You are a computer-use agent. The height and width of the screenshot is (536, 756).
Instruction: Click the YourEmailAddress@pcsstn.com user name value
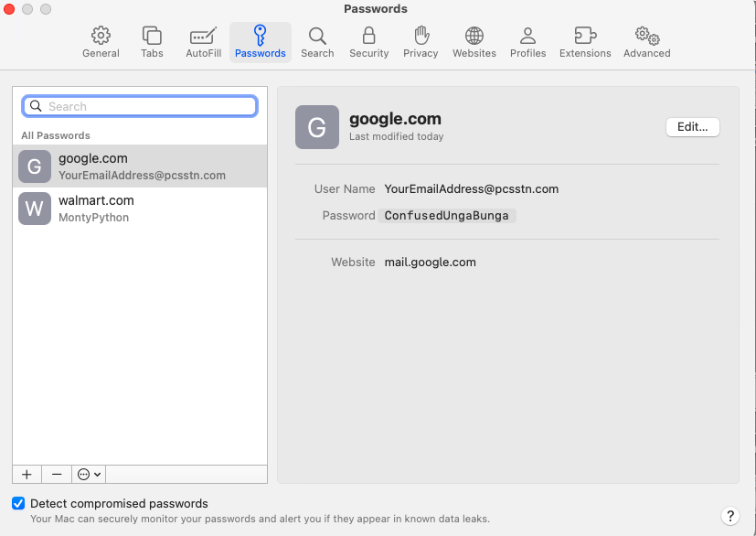tap(471, 189)
